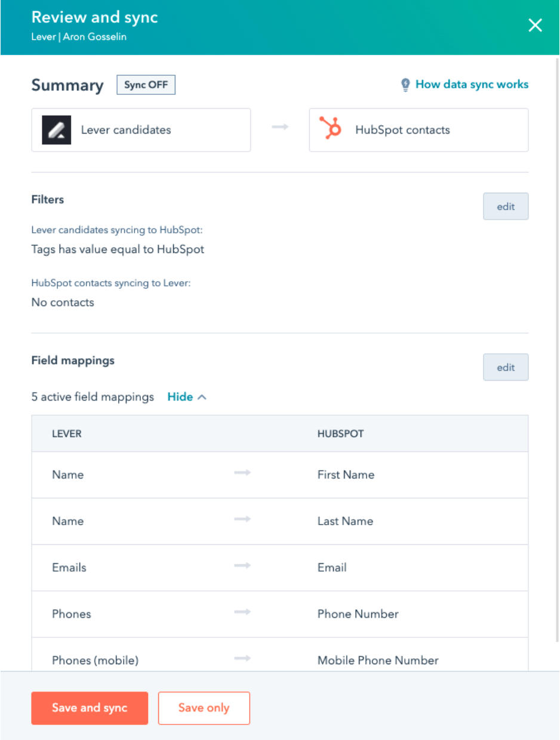Viewport: 560px width, 740px height.
Task: Click the arrow mapping Emails to Email
Action: pos(242,566)
